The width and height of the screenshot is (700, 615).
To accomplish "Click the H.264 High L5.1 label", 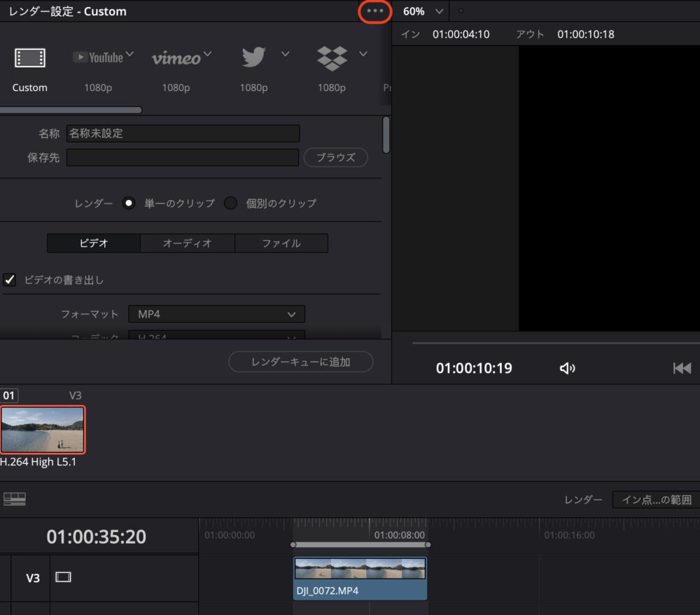I will (x=38, y=462).
